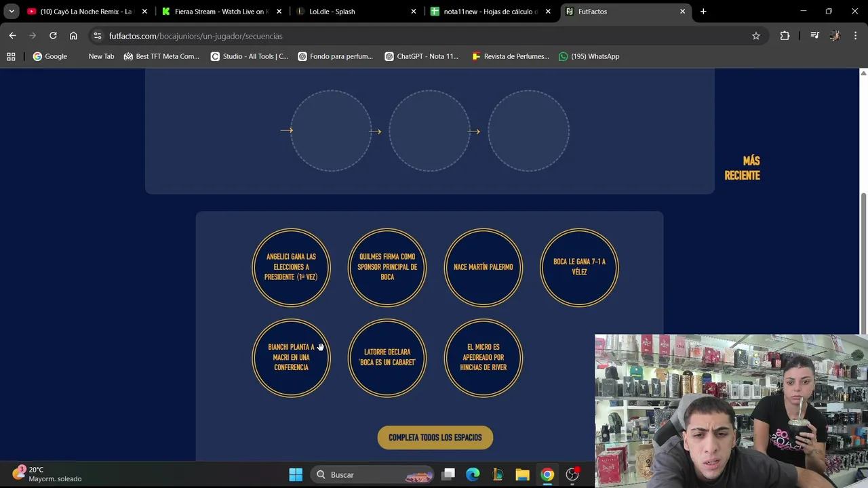Click the first empty sequence slot
The image size is (868, 488).
coord(331,131)
